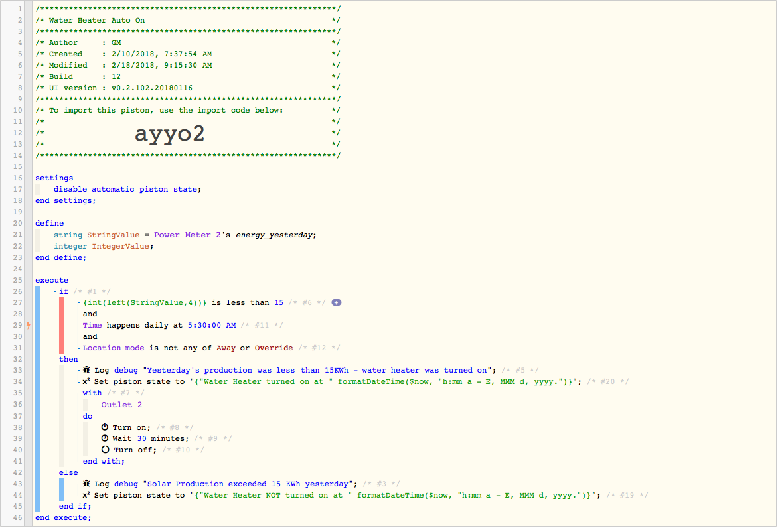Click 'energy_yesterday' attribute
The image size is (782, 532).
[x=274, y=235]
